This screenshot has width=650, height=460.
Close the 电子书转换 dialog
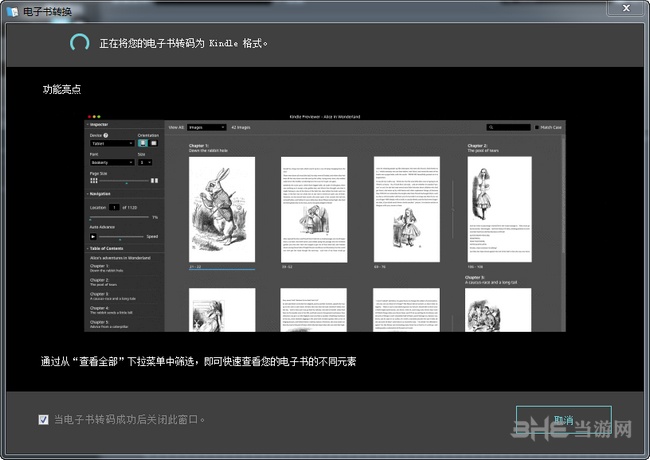(x=626, y=8)
